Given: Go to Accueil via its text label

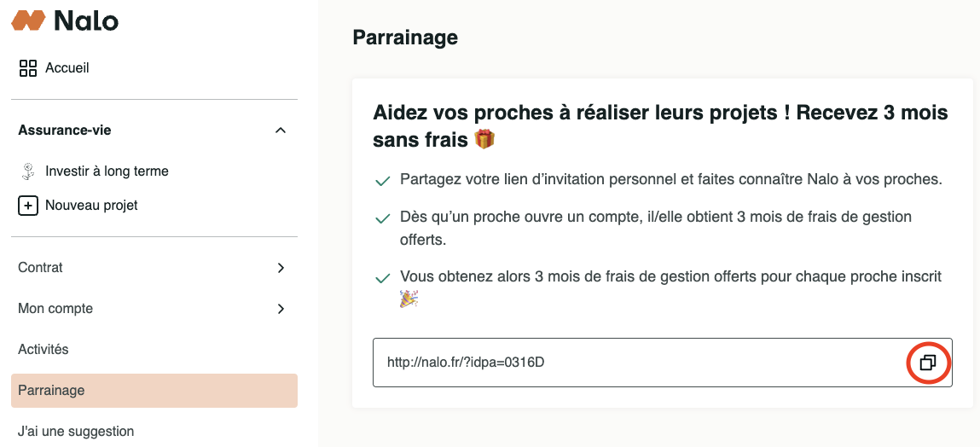Looking at the screenshot, I should (67, 68).
